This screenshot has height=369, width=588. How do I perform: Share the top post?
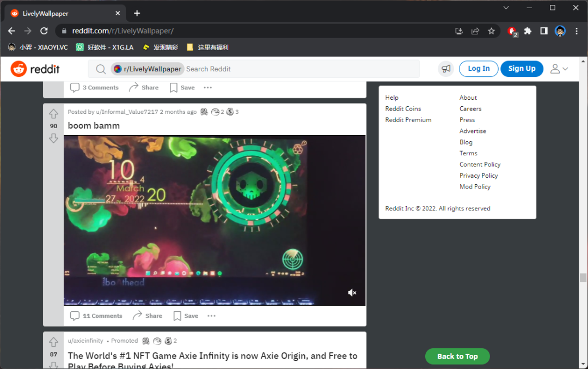pos(144,87)
